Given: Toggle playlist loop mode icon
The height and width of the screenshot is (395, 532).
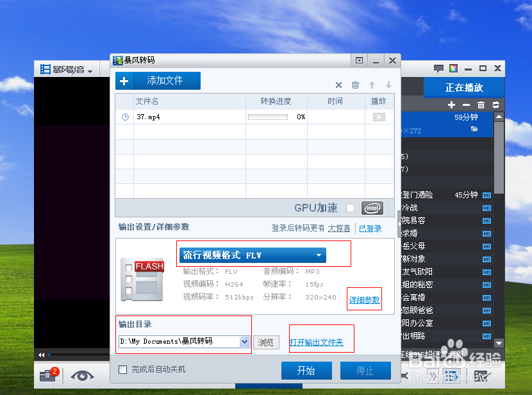Looking at the screenshot, I should tap(495, 105).
